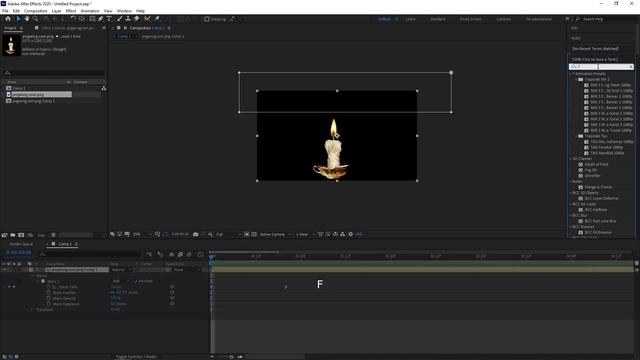Select the Brush tool
The width and height of the screenshot is (640, 360).
120,19
